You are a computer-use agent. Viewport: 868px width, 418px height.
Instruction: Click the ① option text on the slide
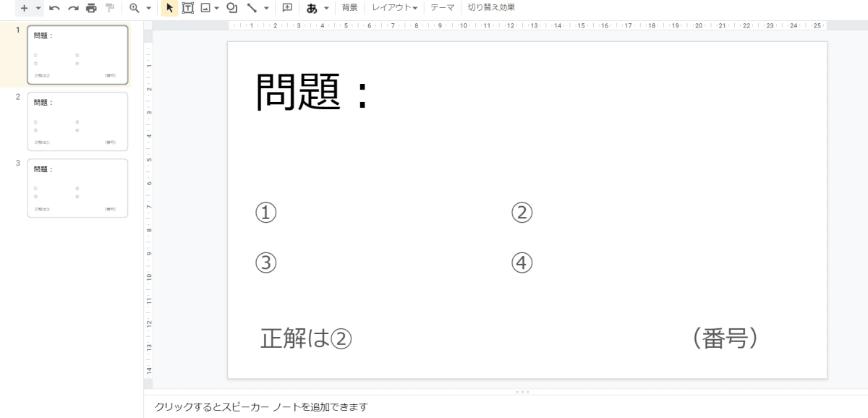[266, 213]
